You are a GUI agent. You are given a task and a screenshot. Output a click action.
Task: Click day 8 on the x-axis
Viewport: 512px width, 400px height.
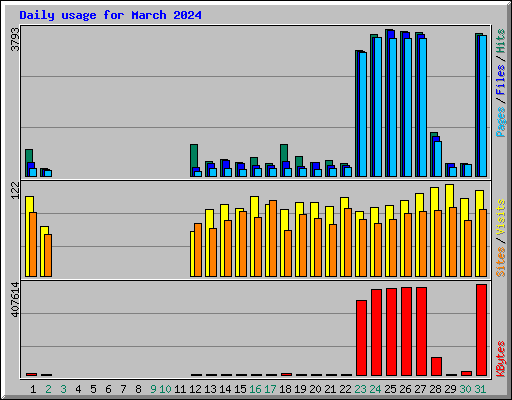pos(138,389)
